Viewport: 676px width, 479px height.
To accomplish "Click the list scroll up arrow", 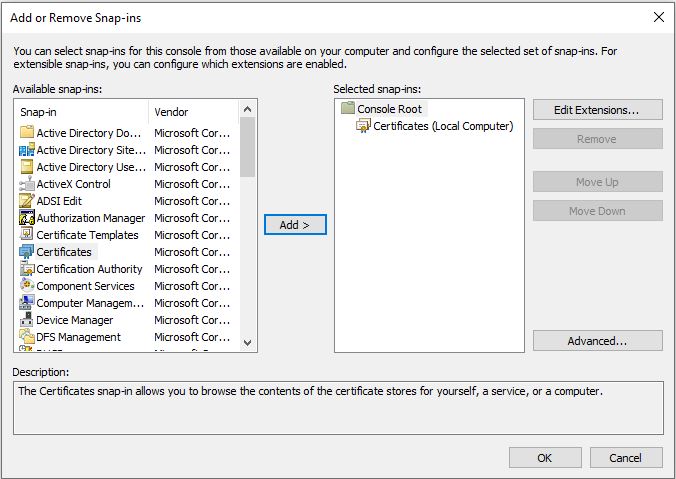I will [x=247, y=109].
